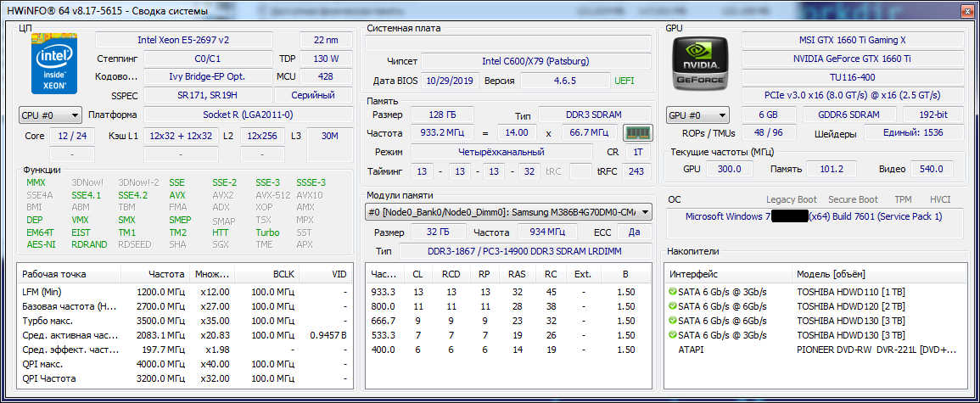
Task: Click green check icon for TOSHIBA HDWD120
Action: [x=673, y=306]
